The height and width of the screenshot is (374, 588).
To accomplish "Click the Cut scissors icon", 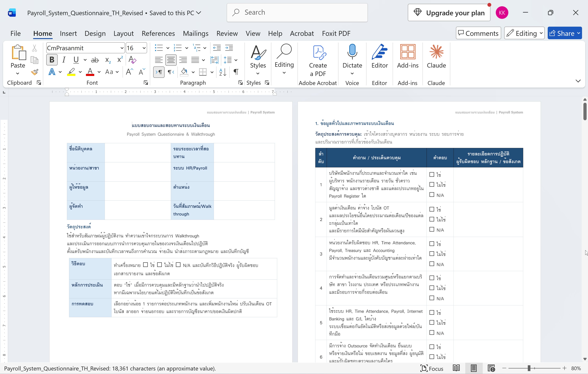I will point(34,48).
